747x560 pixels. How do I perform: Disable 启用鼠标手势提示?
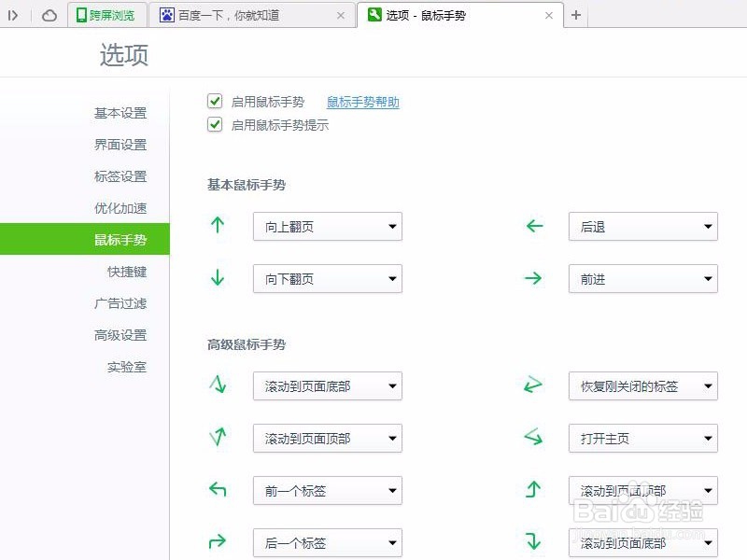215,124
